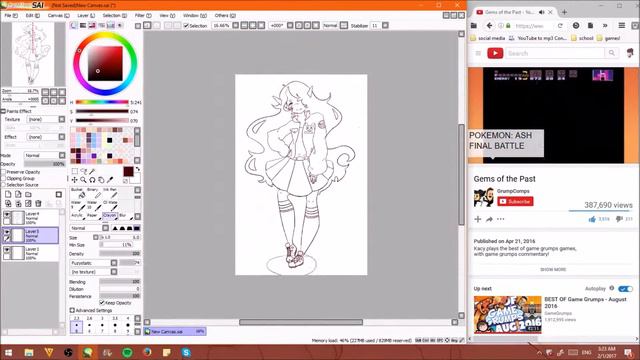The height and width of the screenshot is (360, 640).
Task: Hide Layer4 using its eye icon
Action: (7, 214)
